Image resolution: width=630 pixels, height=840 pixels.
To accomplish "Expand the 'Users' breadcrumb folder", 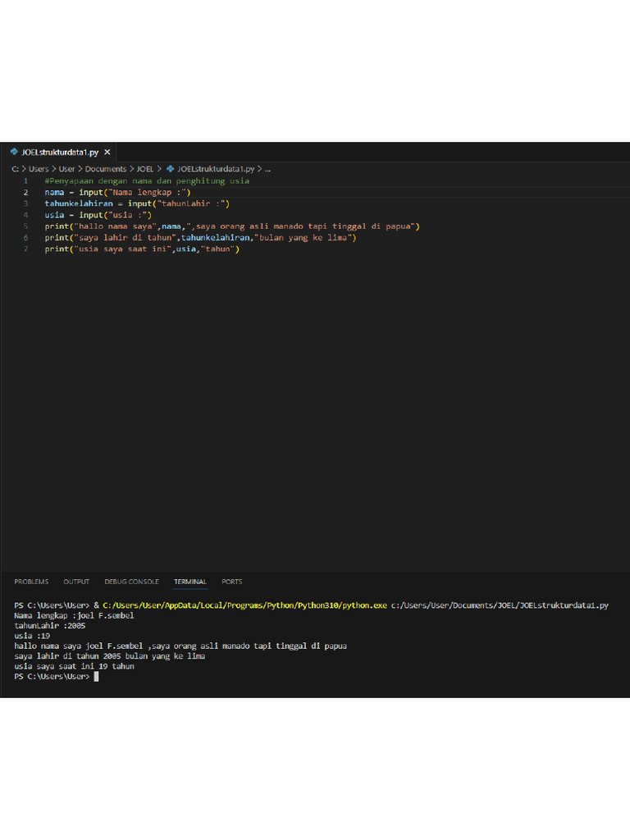I will pos(39,168).
